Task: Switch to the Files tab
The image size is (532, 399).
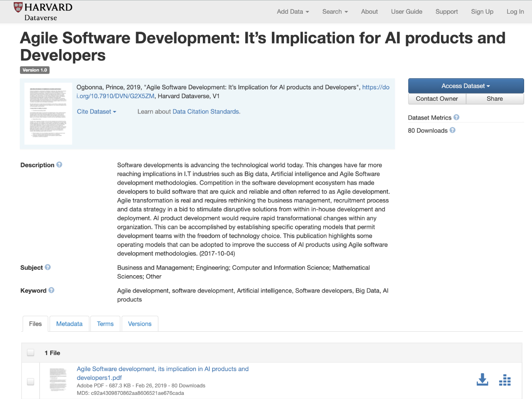Action: tap(35, 324)
